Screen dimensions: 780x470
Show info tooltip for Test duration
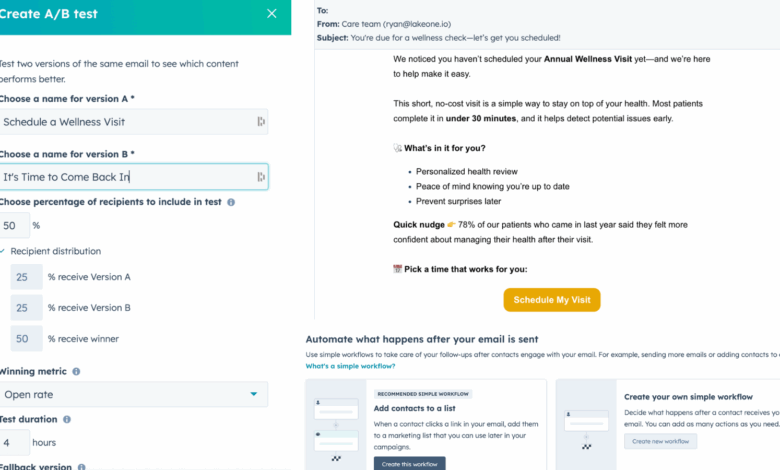(x=67, y=420)
